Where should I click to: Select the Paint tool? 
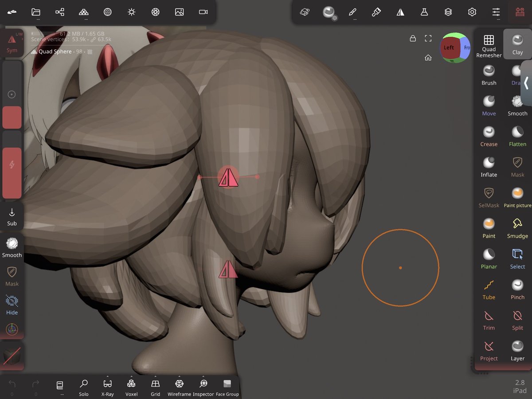tap(489, 228)
